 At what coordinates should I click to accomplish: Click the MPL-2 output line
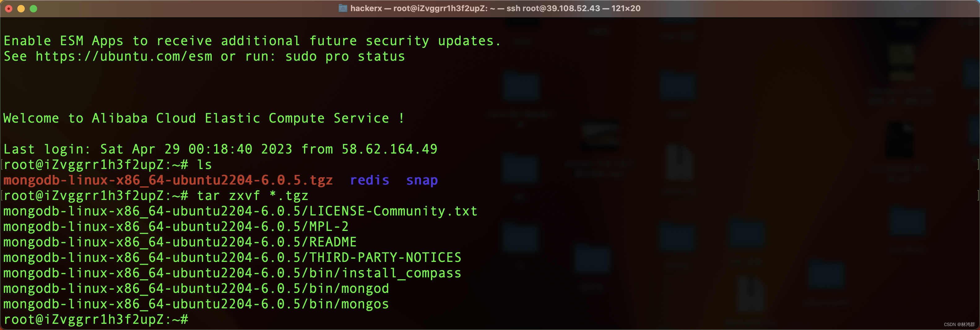pyautogui.click(x=176, y=227)
